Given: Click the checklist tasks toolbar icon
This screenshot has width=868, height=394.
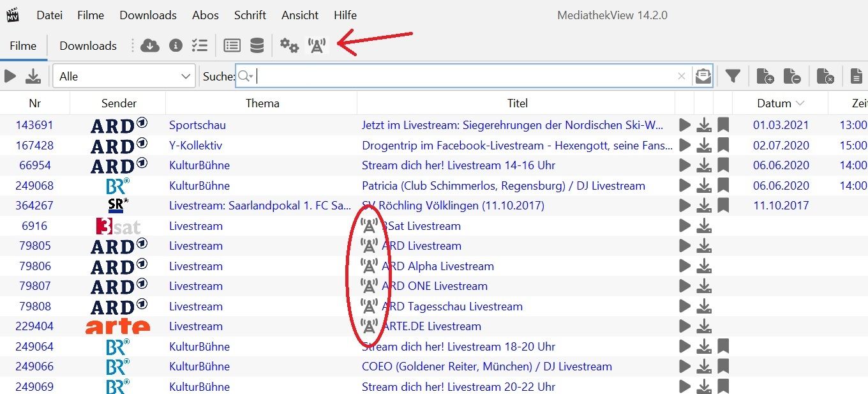Looking at the screenshot, I should 200,45.
